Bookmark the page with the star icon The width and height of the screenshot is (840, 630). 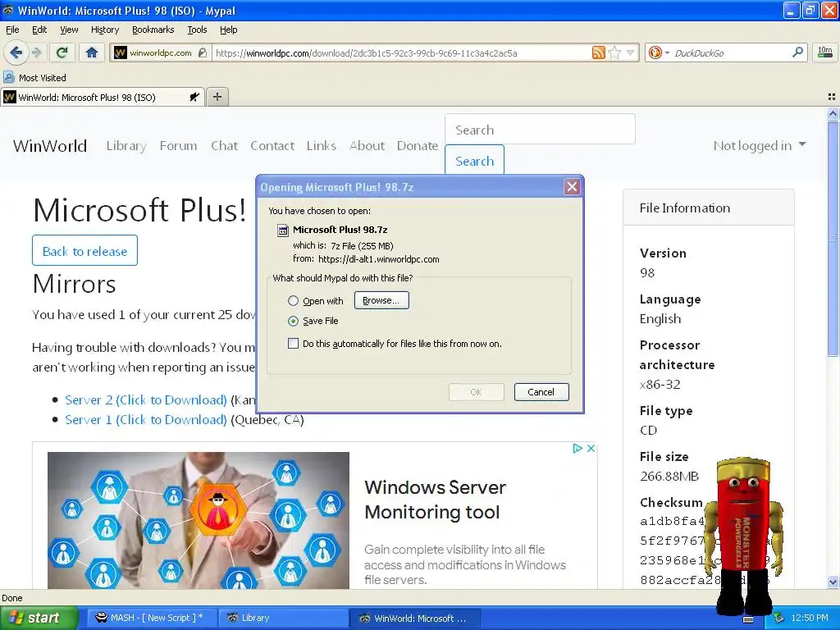pyautogui.click(x=615, y=52)
